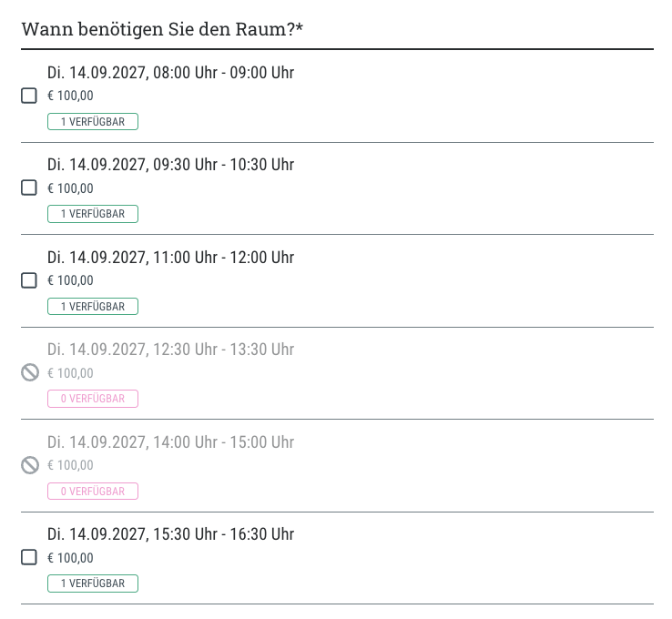Click the label 'Di. 14.09.2027, 11:00 Uhr - 12:00 Uhr'

coord(170,258)
